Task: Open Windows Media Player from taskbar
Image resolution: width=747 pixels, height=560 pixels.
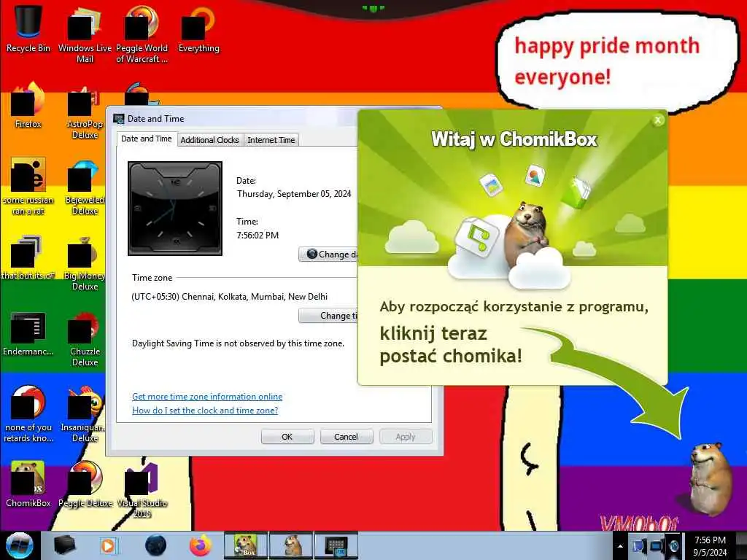Action: click(x=108, y=545)
